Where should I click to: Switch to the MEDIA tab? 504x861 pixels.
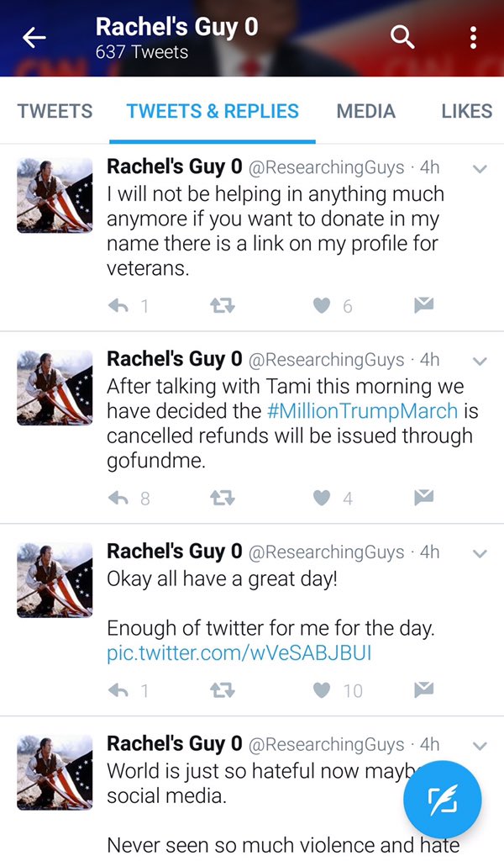pyautogui.click(x=366, y=111)
